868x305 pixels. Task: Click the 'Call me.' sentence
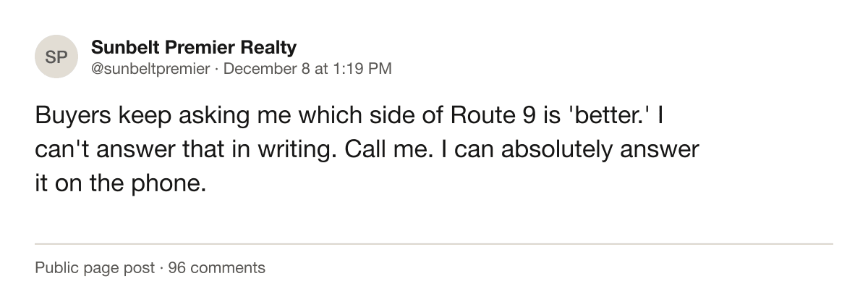pyautogui.click(x=391, y=149)
